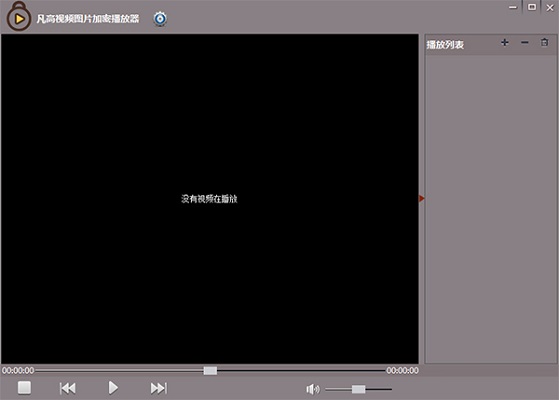559x400 pixels.
Task: Minimize the player window
Action: (x=513, y=7)
